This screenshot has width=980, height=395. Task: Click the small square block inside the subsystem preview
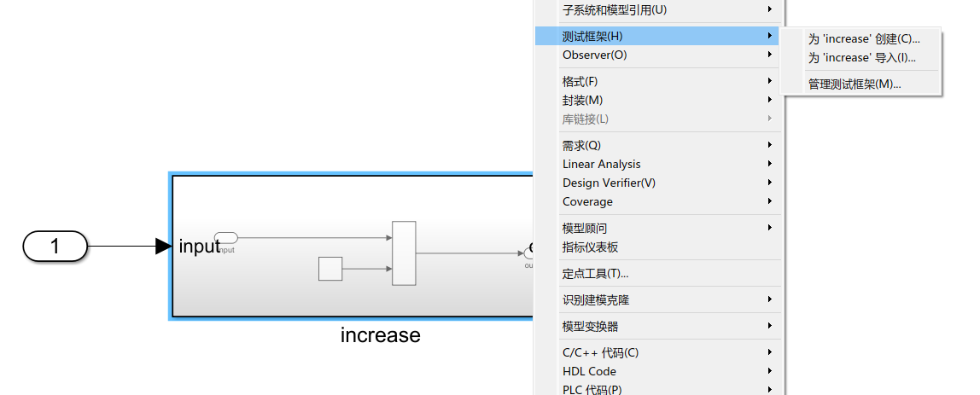coord(330,268)
